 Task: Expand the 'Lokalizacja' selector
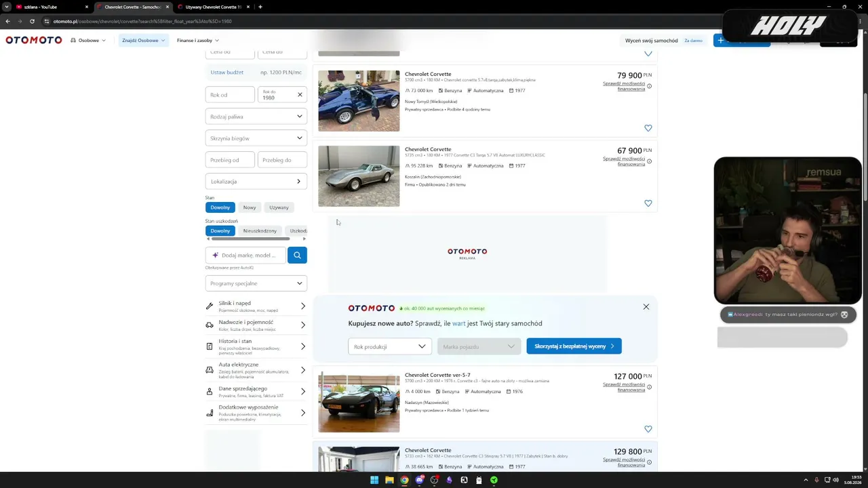[256, 182]
